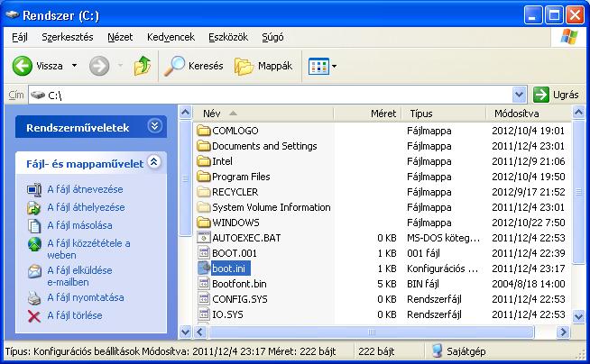
Task: Open the Eszközök menu
Action: pos(228,37)
